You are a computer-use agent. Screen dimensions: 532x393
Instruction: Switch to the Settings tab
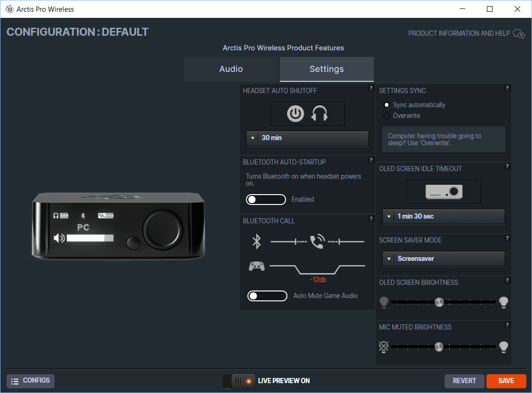click(327, 69)
